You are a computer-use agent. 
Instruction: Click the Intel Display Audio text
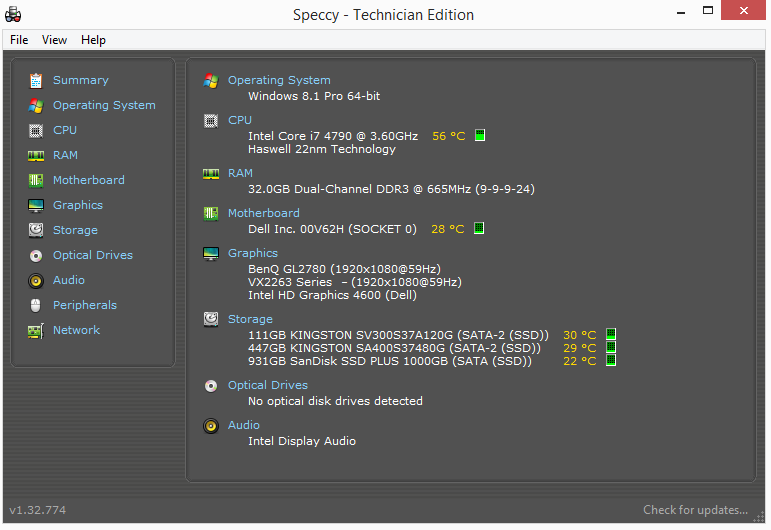[302, 441]
